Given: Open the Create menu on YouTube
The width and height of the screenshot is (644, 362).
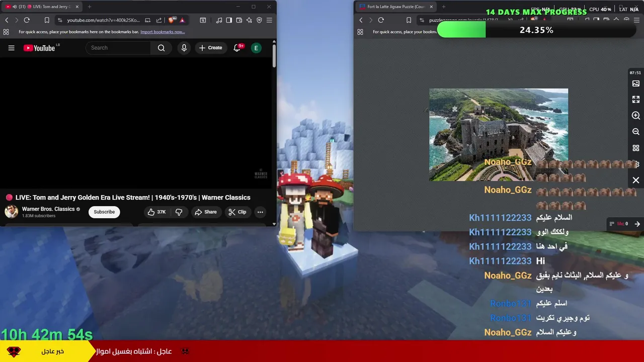Looking at the screenshot, I should pos(210,48).
